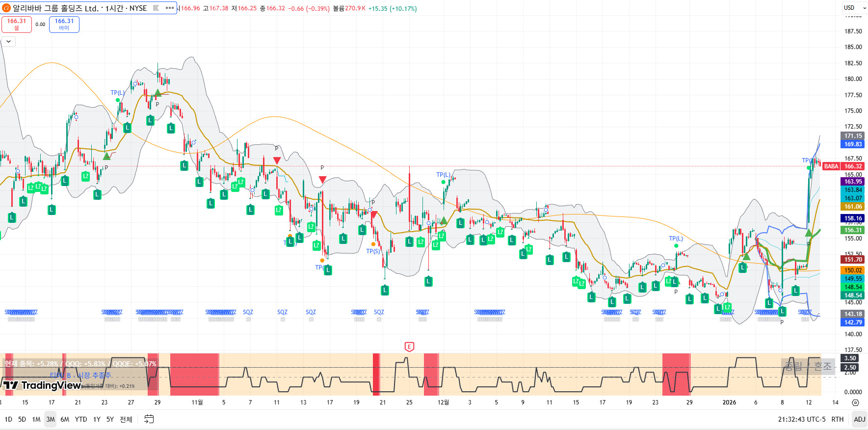Click the 143.18 gray price label
The image size is (868, 430).
click(x=853, y=314)
